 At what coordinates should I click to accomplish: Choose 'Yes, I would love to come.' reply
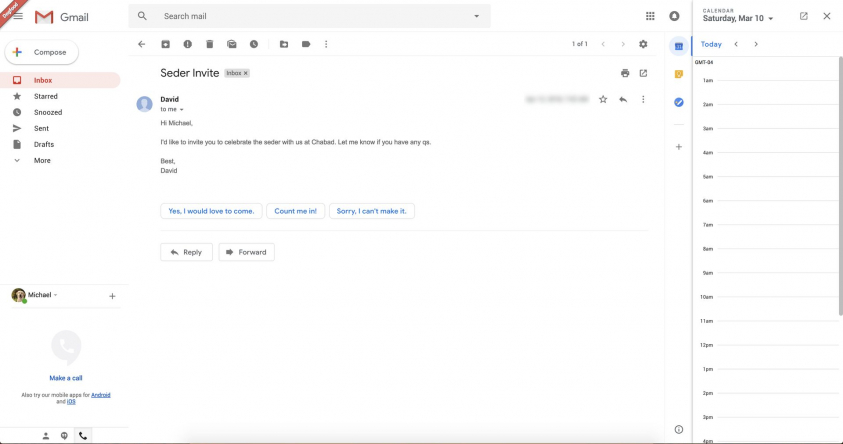(211, 211)
